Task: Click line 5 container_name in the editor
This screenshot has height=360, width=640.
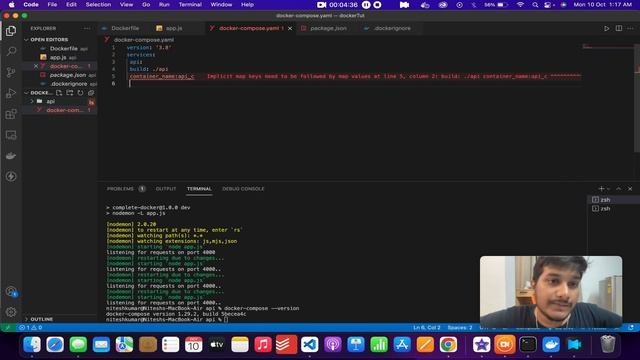Action: [162, 76]
